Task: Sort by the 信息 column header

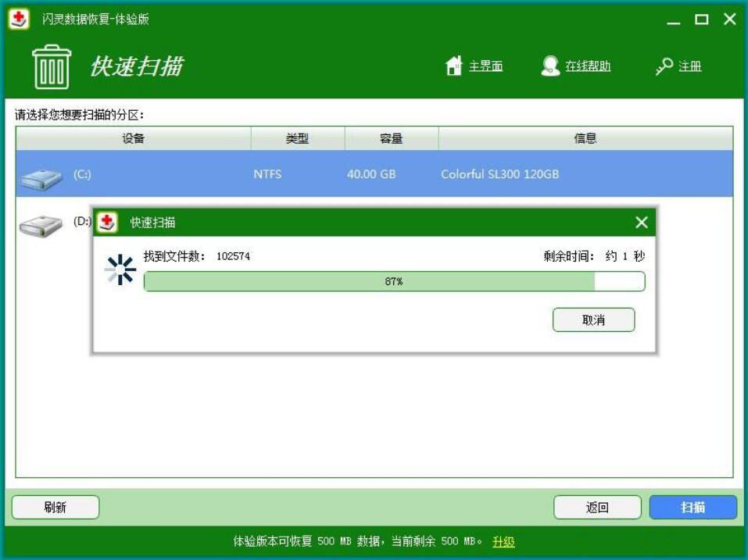Action: pyautogui.click(x=585, y=138)
